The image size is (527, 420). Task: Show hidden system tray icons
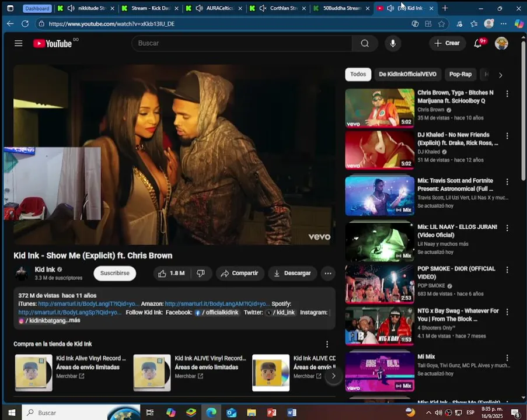[428, 412]
